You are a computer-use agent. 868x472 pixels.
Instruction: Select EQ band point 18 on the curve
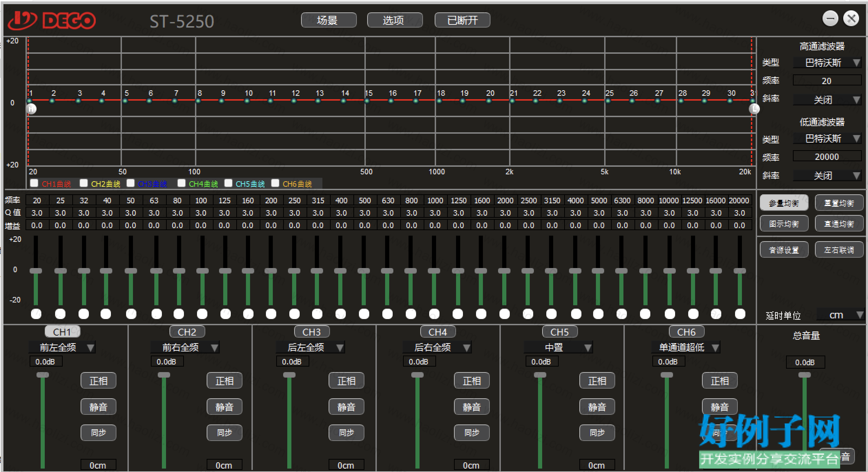tap(439, 101)
